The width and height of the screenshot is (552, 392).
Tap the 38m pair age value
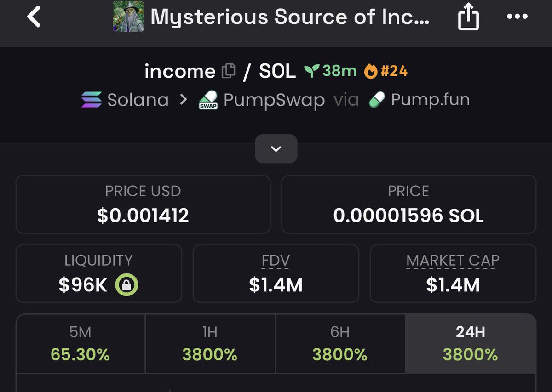[339, 71]
